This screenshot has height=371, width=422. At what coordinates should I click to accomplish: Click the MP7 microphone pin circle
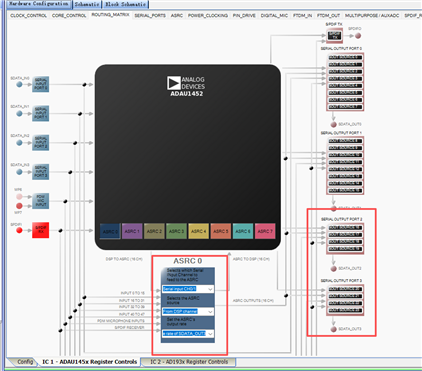pos(19,206)
